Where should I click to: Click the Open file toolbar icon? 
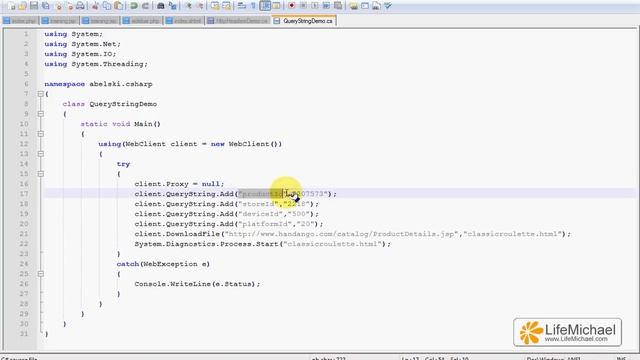22,6
